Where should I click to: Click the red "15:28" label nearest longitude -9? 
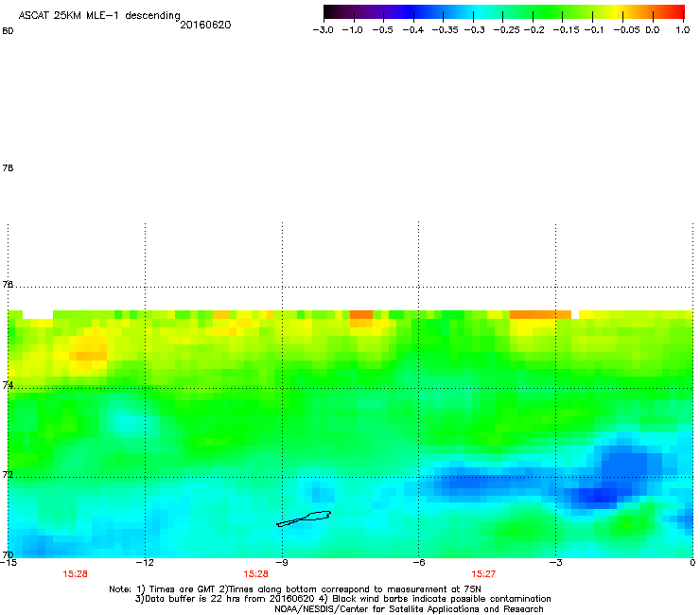(255, 574)
